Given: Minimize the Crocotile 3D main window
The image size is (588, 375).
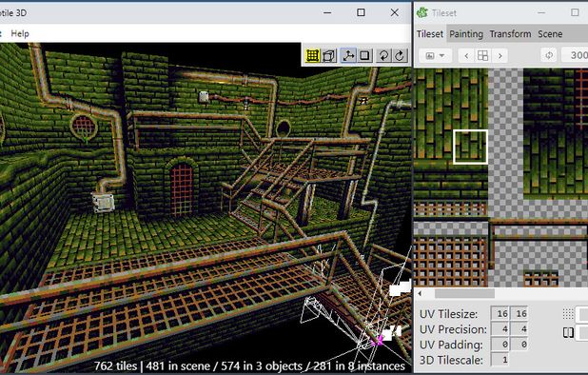Looking at the screenshot, I should click(327, 12).
